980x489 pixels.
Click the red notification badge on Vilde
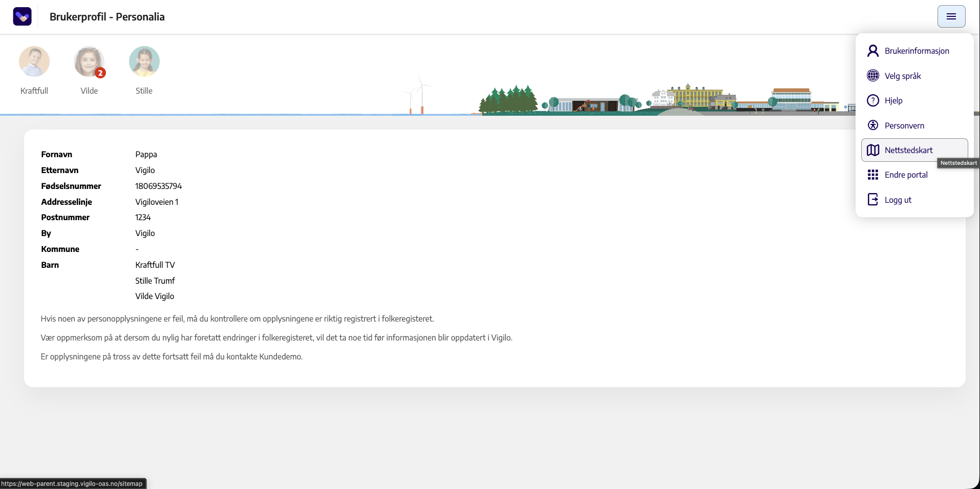click(100, 73)
